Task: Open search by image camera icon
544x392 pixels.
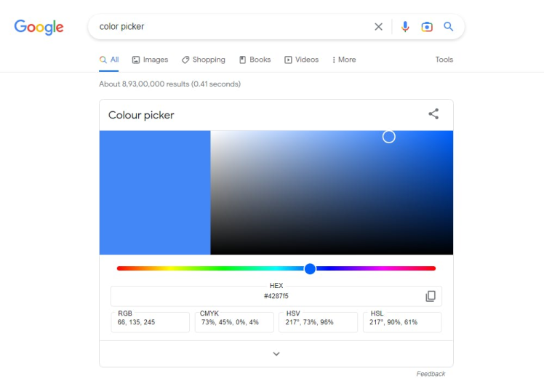Action: 427,27
